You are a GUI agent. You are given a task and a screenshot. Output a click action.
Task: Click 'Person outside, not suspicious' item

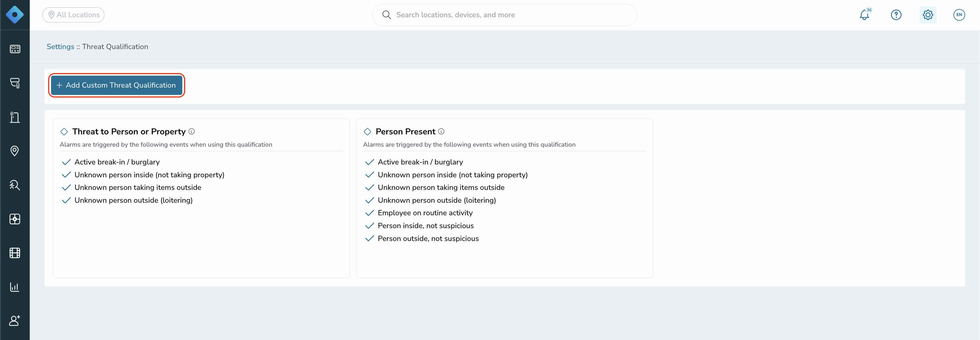pos(428,239)
